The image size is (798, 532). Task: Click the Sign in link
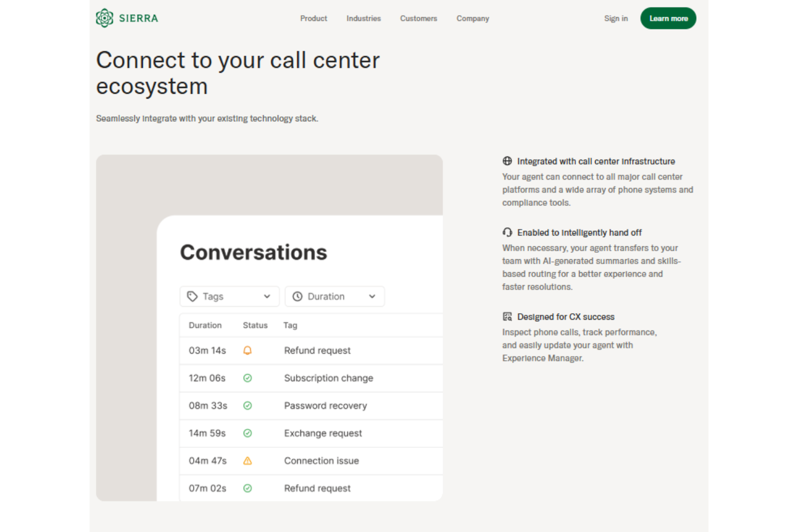tap(616, 18)
